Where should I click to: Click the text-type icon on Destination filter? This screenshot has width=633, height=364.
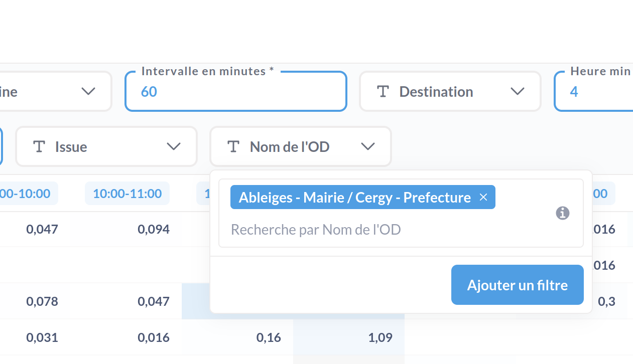click(383, 92)
